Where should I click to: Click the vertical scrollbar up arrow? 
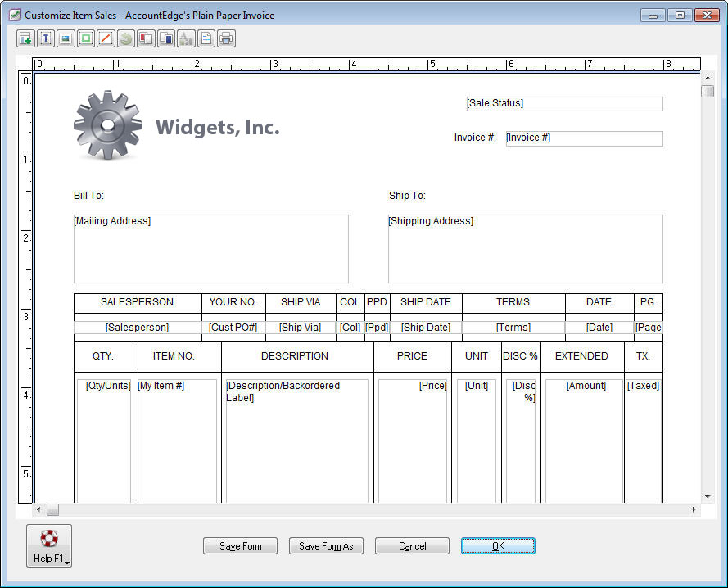click(708, 78)
